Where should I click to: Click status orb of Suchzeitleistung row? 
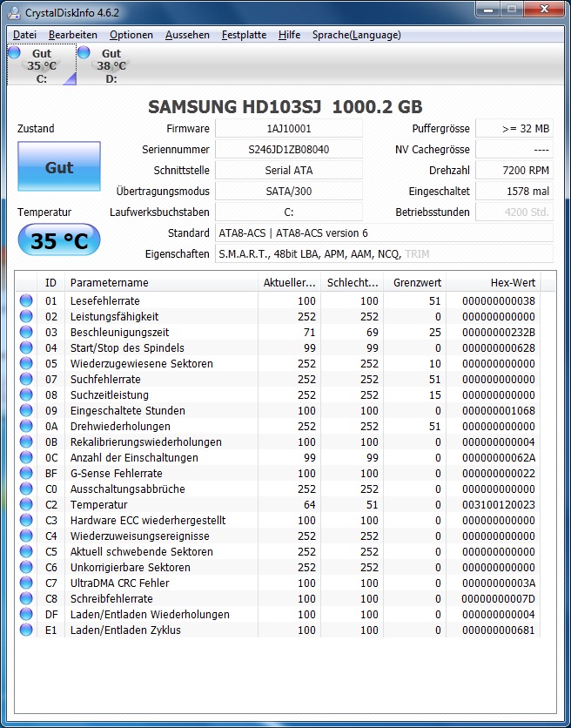(x=26, y=394)
